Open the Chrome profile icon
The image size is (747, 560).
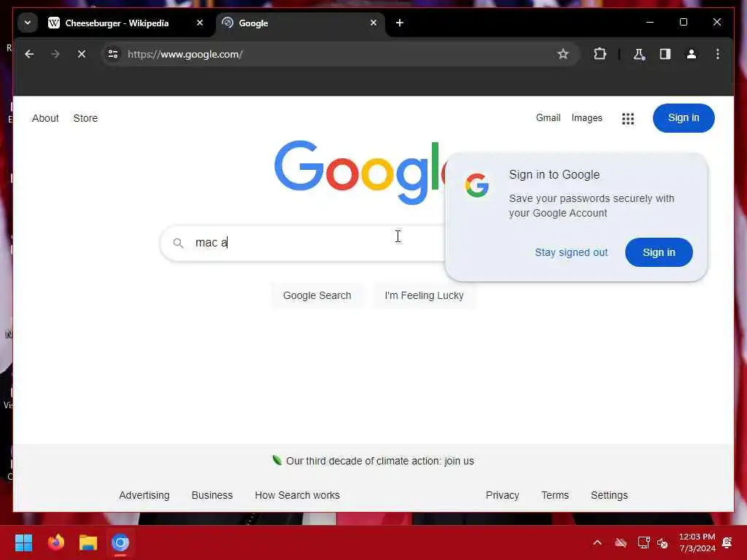(692, 54)
